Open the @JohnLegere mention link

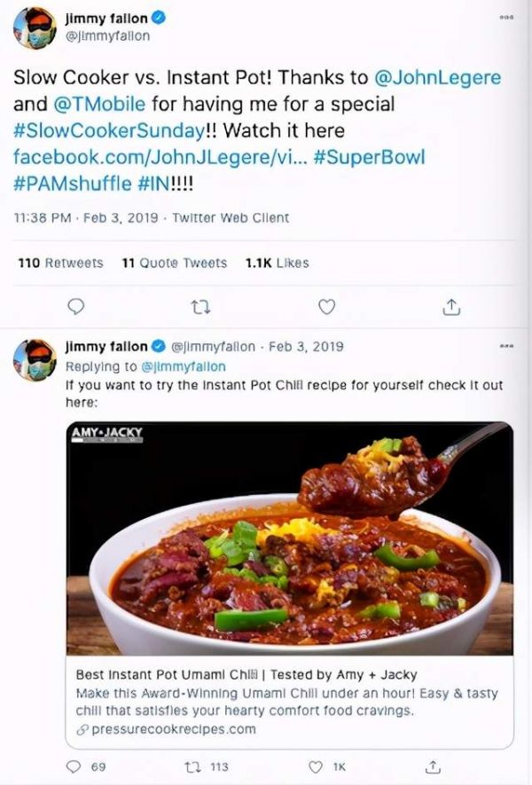437,77
